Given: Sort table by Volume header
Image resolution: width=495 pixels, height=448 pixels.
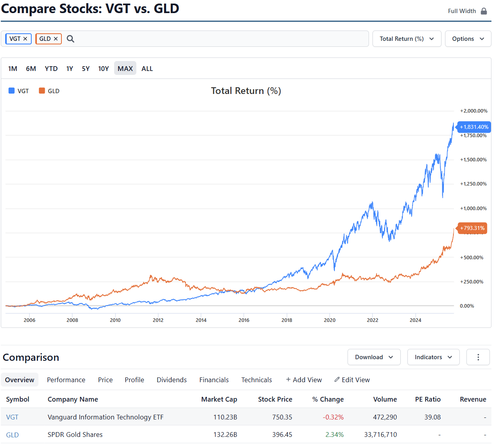Looking at the screenshot, I should [x=385, y=399].
